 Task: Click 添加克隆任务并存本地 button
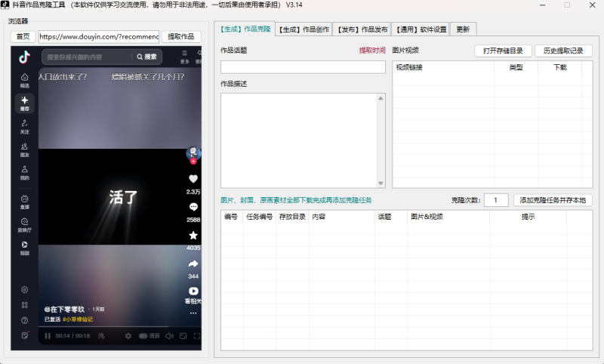point(553,200)
